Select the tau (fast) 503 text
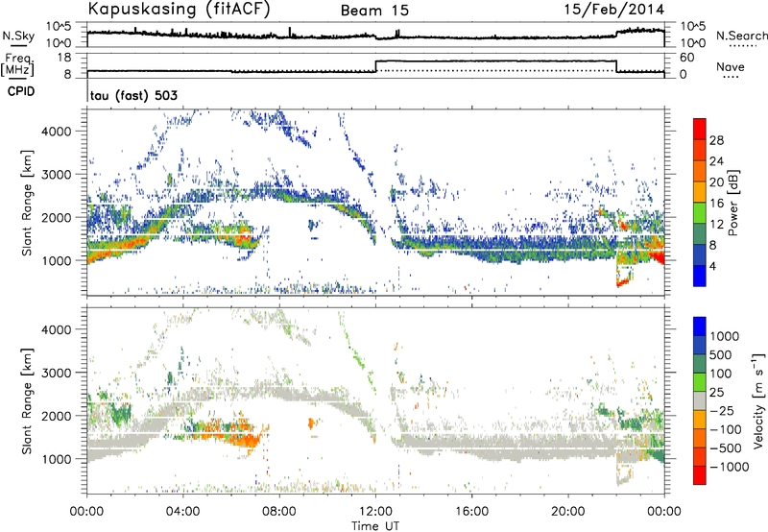This screenshot has height=532, width=768. tap(133, 95)
